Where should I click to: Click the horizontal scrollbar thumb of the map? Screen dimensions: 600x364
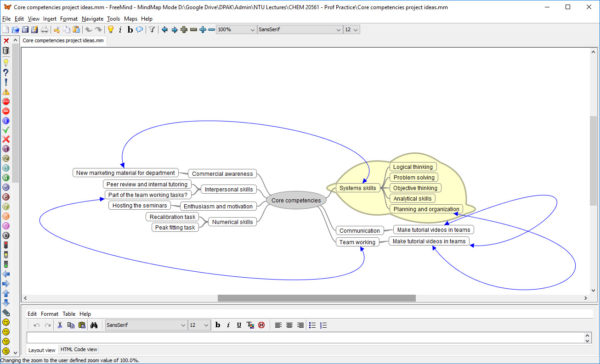[317, 298]
